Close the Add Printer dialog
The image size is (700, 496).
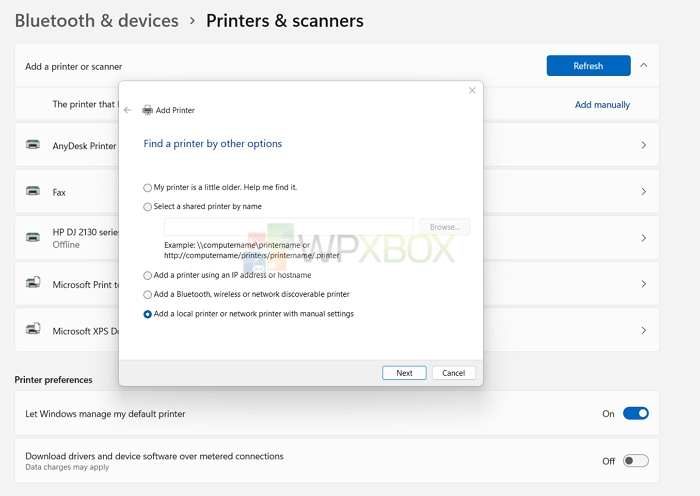(x=472, y=91)
